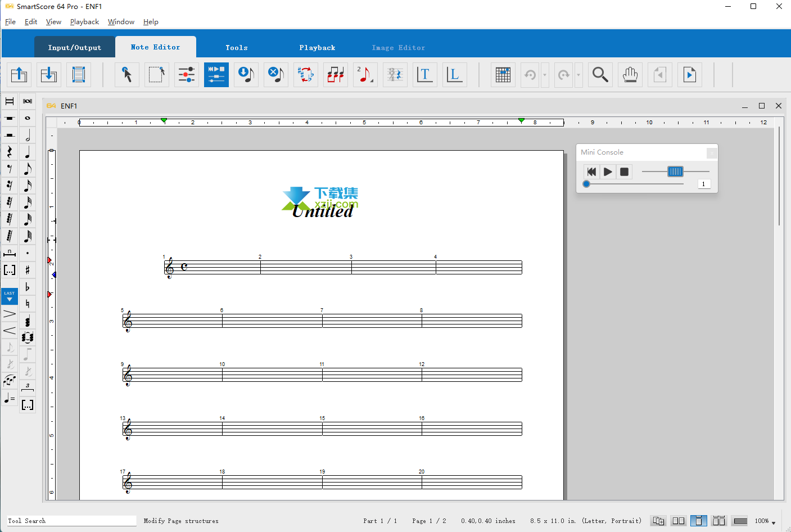Select the hand pan tool
The image size is (791, 532).
[x=630, y=75]
